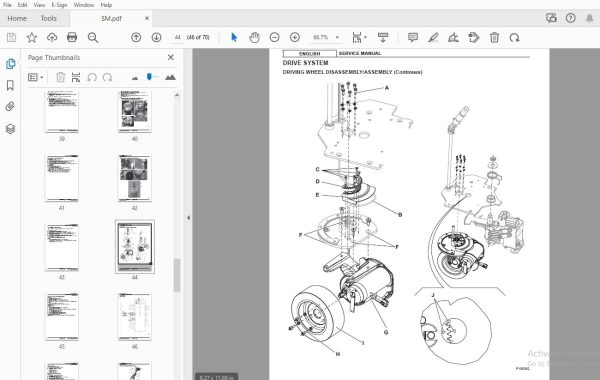Select the Hand pan tool

tap(254, 38)
